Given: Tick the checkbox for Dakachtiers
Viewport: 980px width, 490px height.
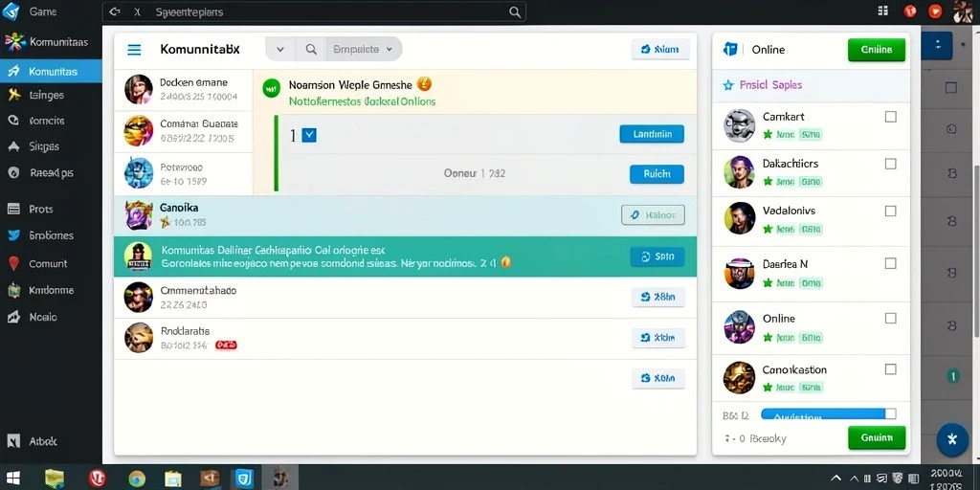Looking at the screenshot, I should 891,164.
